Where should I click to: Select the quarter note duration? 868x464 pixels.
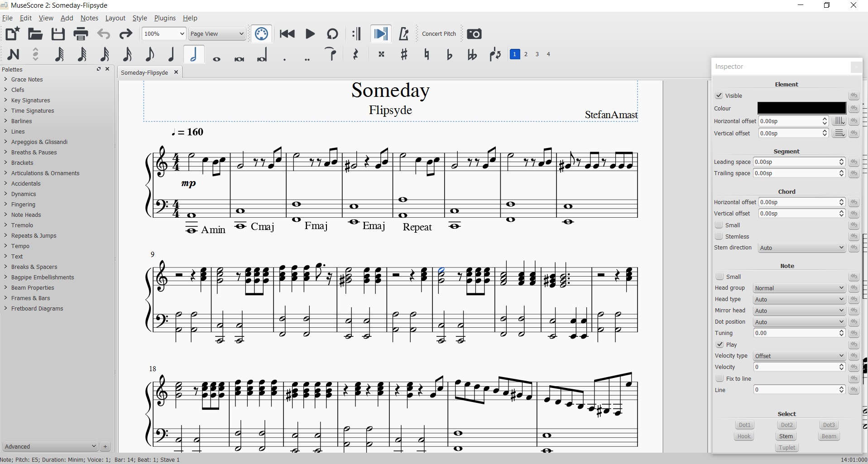[x=171, y=55]
